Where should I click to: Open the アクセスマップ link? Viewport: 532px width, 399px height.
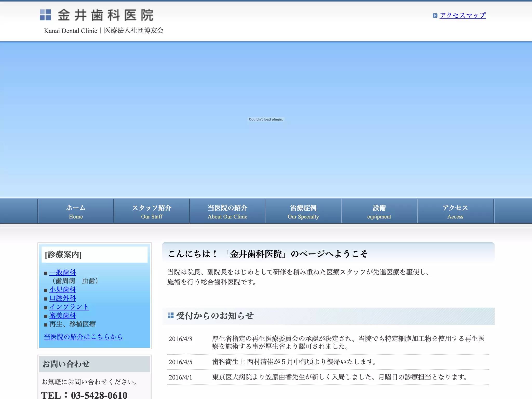pyautogui.click(x=463, y=15)
